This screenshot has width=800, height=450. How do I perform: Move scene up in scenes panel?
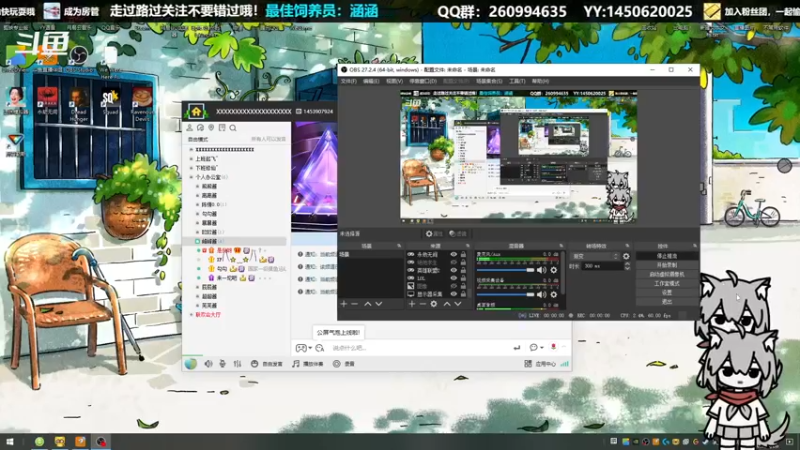point(368,304)
